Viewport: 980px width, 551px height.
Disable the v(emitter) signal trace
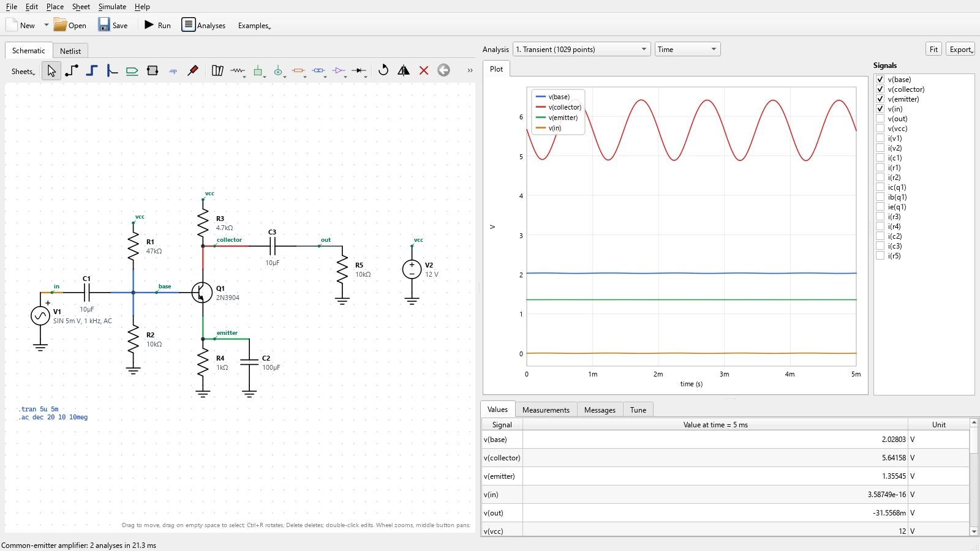click(880, 99)
